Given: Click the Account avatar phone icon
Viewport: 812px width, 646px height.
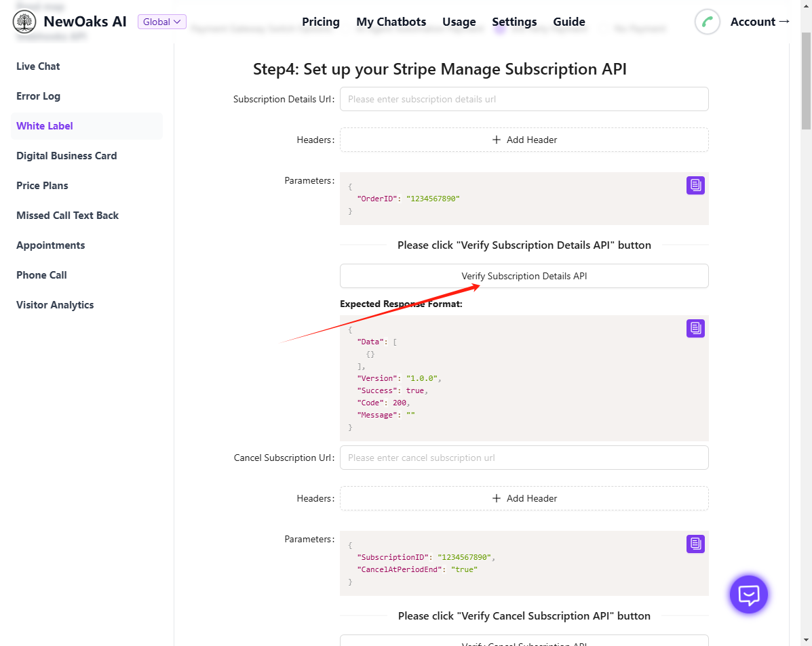Looking at the screenshot, I should point(707,22).
